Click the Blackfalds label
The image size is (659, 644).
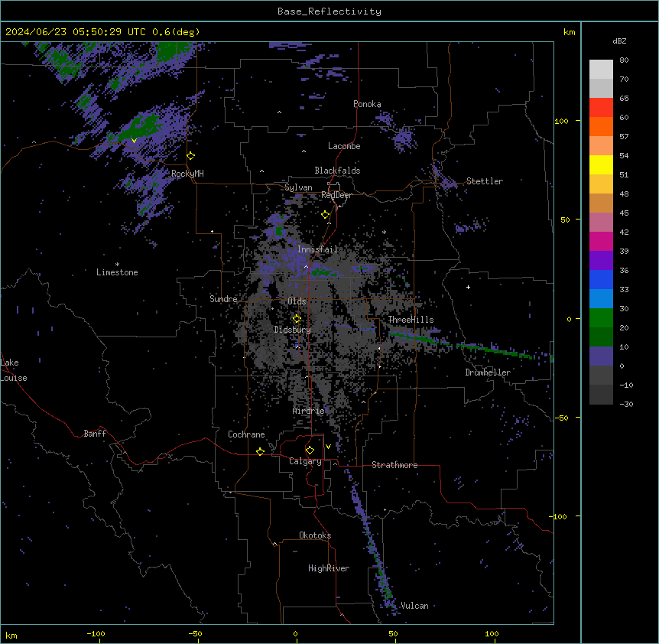click(x=337, y=171)
